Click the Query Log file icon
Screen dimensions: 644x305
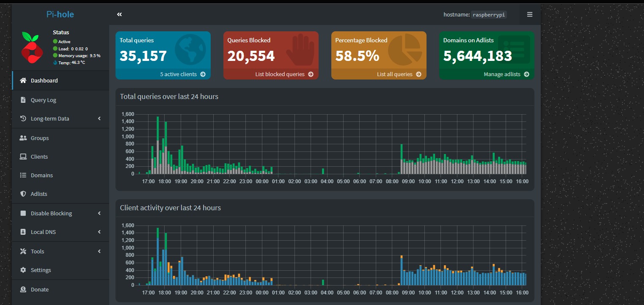(x=23, y=100)
